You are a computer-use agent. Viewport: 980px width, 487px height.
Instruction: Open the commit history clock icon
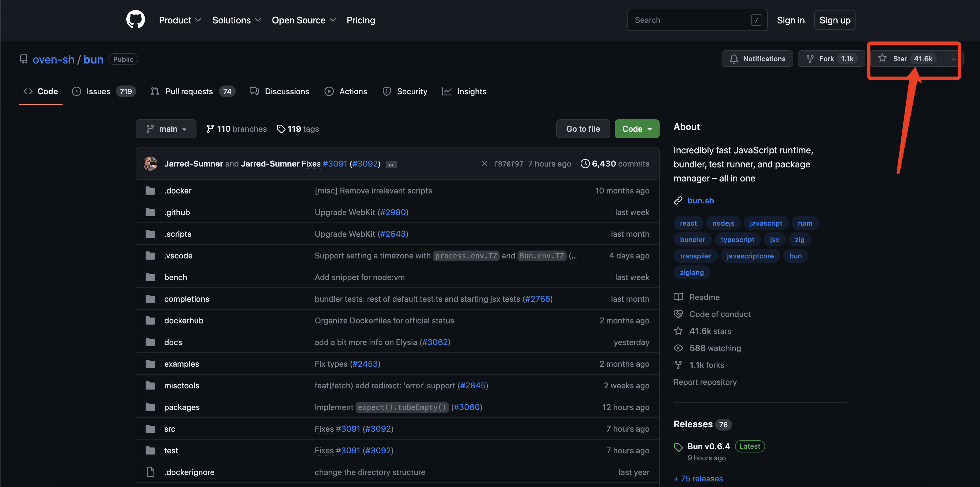[585, 164]
